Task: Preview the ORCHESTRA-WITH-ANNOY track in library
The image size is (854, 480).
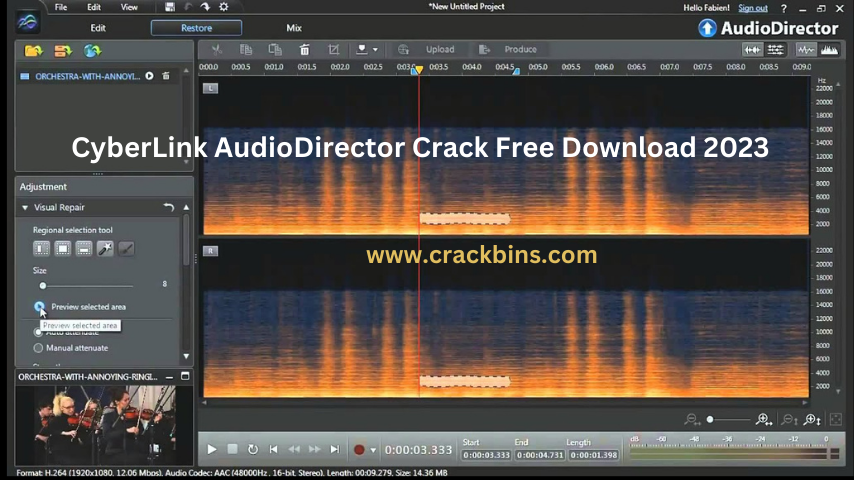Action: coord(149,76)
